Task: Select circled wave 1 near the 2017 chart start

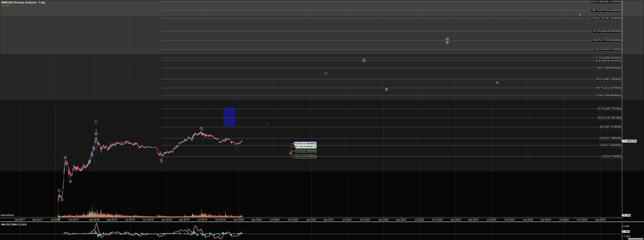Action: pyautogui.click(x=59, y=191)
